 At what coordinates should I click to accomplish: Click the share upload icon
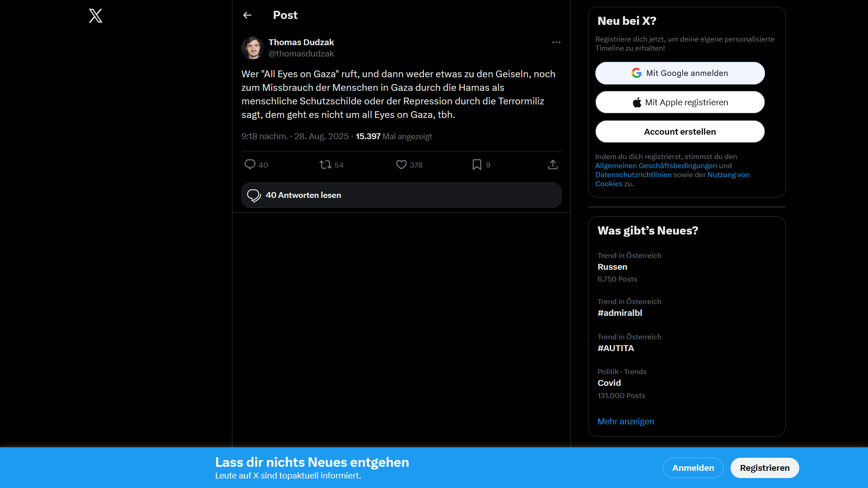coord(552,164)
